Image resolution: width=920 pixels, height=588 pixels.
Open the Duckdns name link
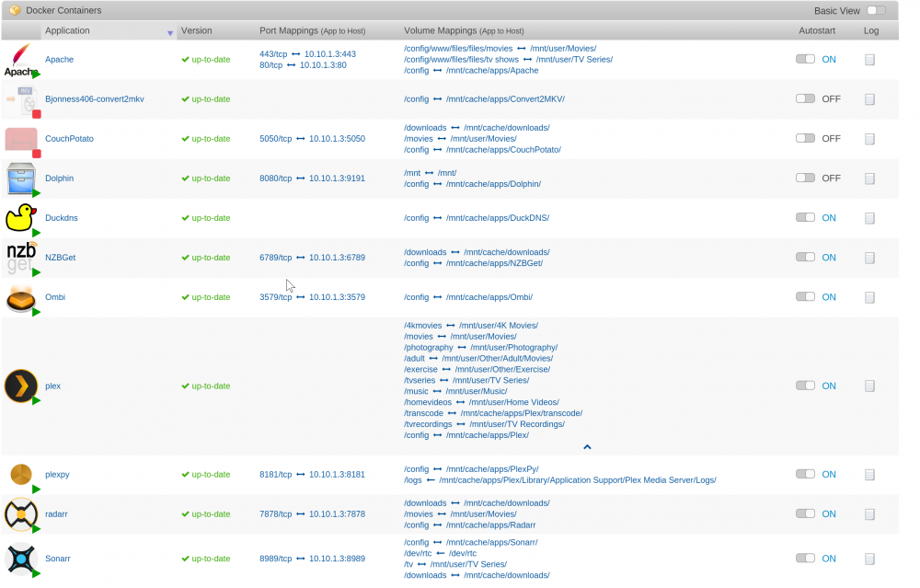pyautogui.click(x=62, y=218)
